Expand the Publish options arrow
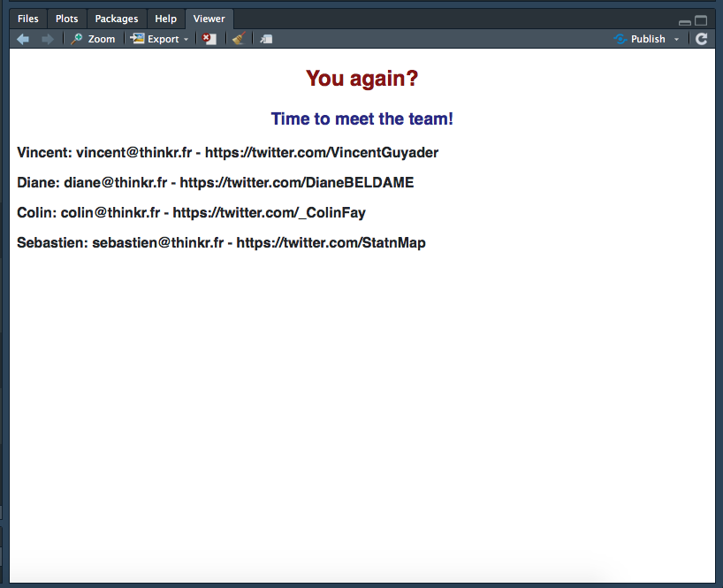The image size is (723, 588). pyautogui.click(x=676, y=40)
